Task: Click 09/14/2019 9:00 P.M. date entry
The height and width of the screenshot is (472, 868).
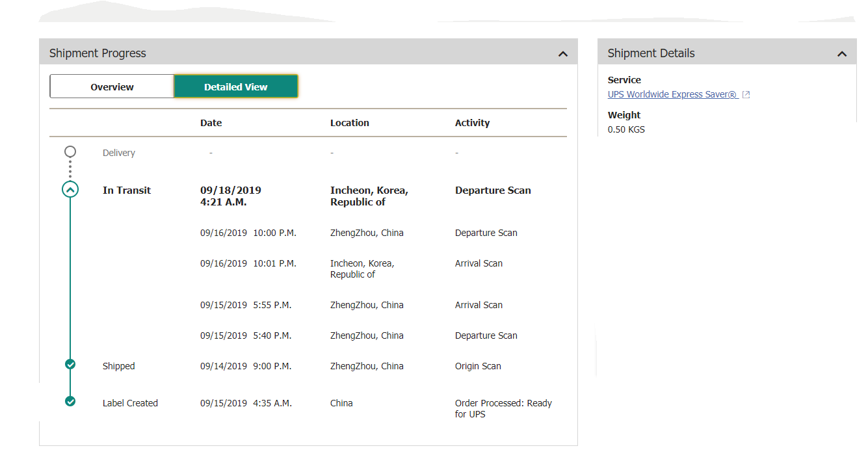Action: pyautogui.click(x=246, y=366)
